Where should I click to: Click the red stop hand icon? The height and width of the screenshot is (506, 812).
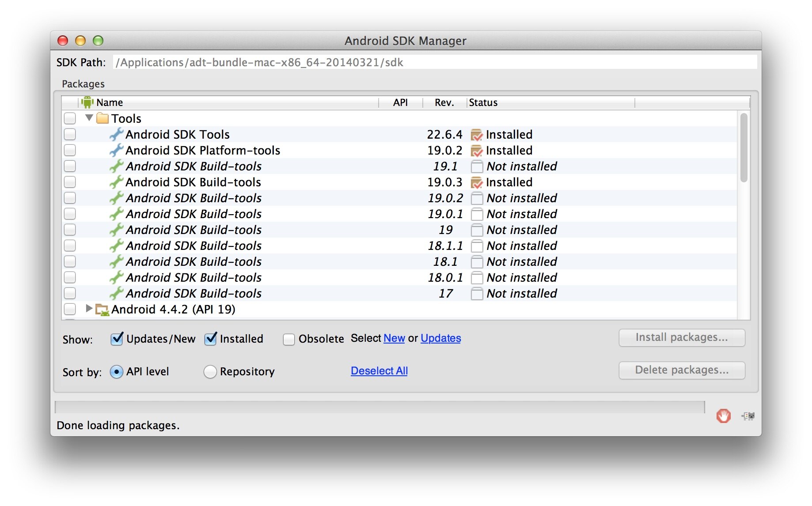click(x=723, y=416)
